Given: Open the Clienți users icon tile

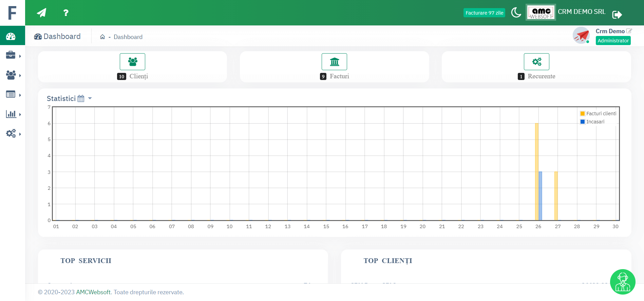Looking at the screenshot, I should pyautogui.click(x=132, y=62).
